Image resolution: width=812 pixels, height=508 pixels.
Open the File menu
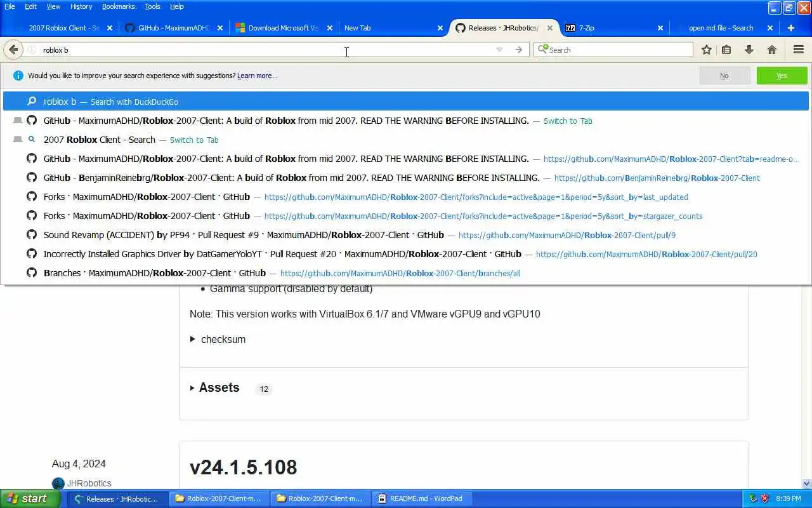[x=10, y=6]
